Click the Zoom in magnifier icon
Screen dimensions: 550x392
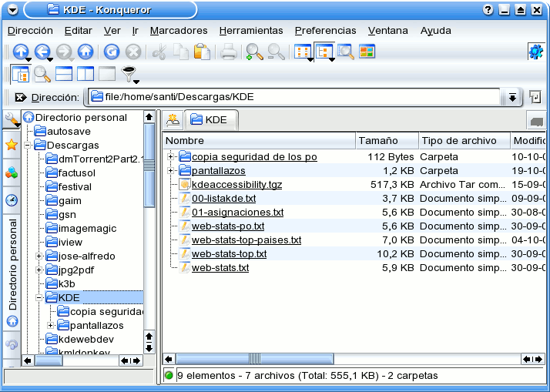coord(253,52)
